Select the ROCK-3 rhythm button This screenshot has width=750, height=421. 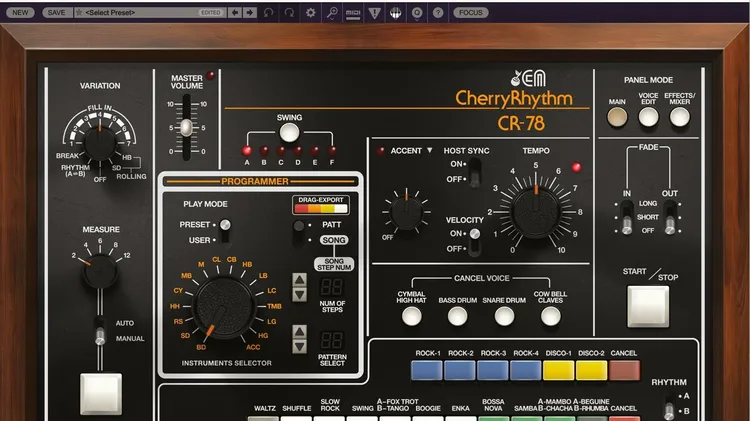tap(493, 370)
